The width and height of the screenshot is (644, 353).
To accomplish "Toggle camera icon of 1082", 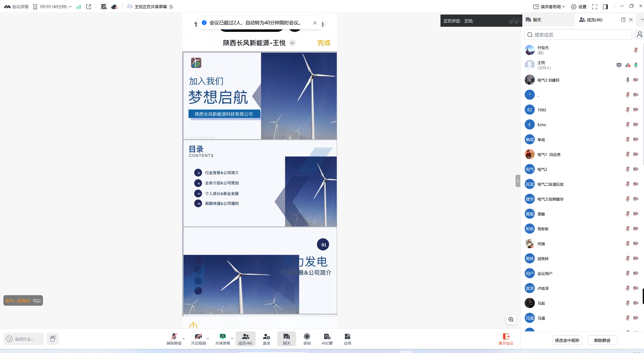I will click(636, 110).
